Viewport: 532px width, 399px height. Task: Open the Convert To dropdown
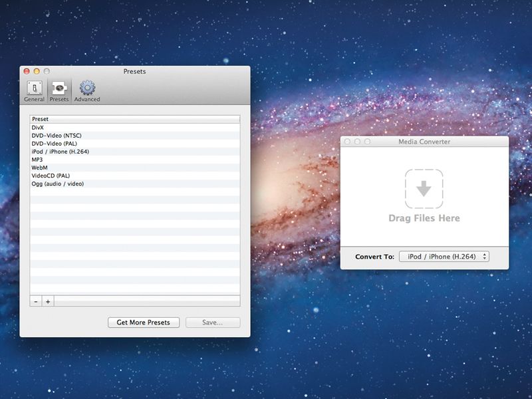(444, 255)
